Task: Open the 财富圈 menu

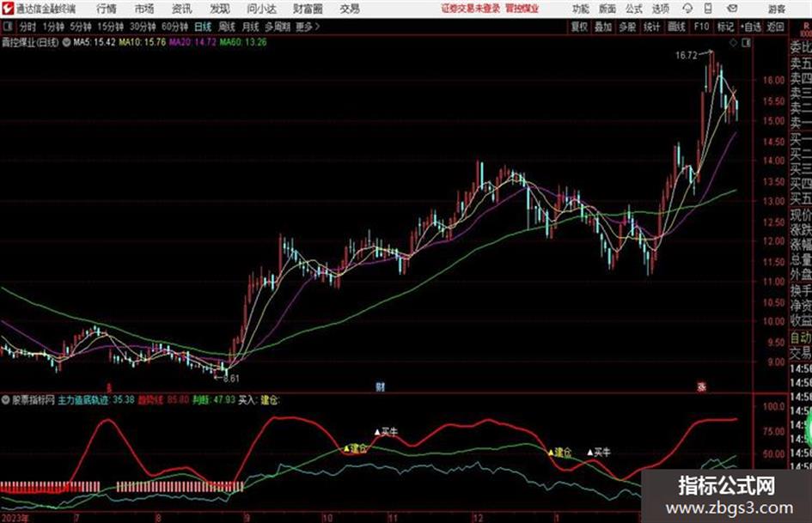Action: (x=308, y=9)
